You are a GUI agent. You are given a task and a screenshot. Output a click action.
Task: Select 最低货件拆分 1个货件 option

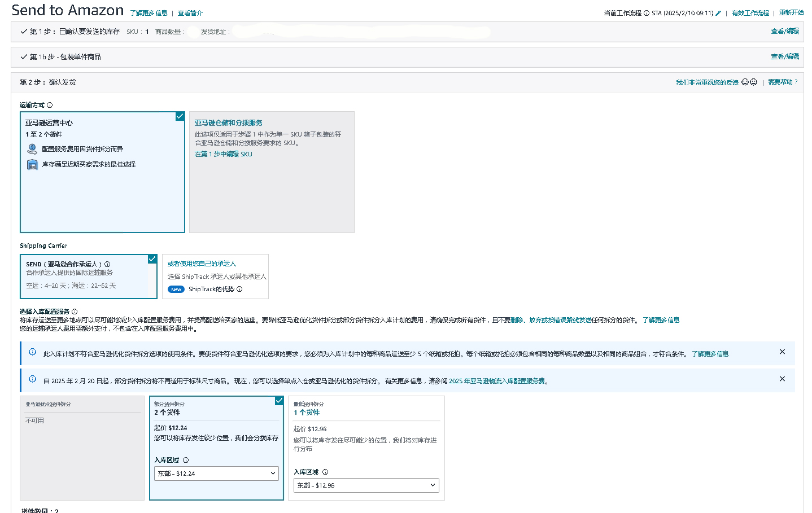coord(366,448)
